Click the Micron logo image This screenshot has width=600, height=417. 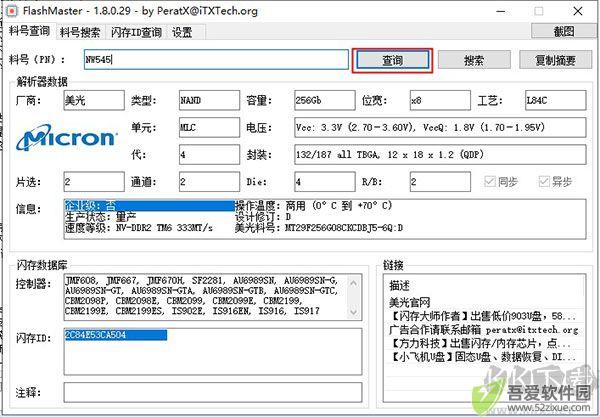(67, 138)
